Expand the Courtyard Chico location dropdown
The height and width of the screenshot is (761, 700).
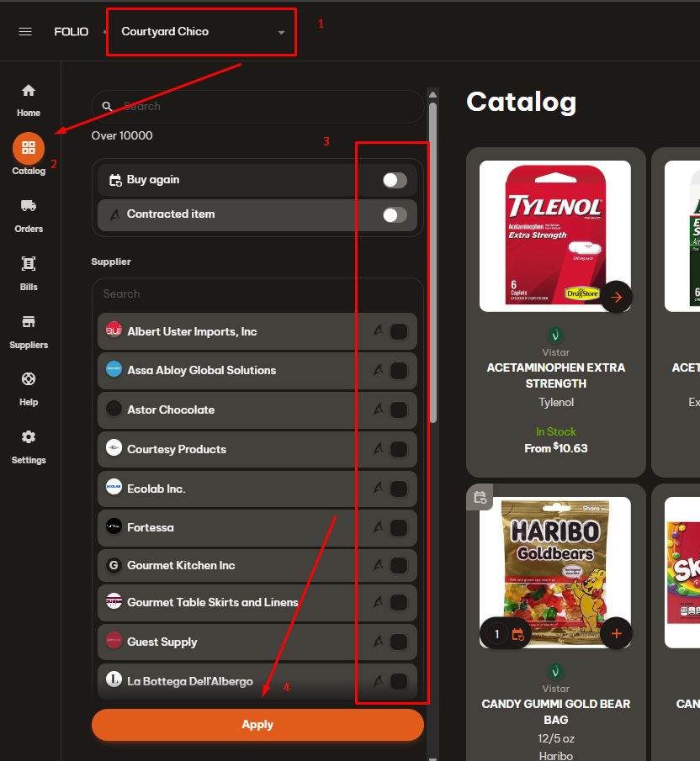pyautogui.click(x=282, y=33)
